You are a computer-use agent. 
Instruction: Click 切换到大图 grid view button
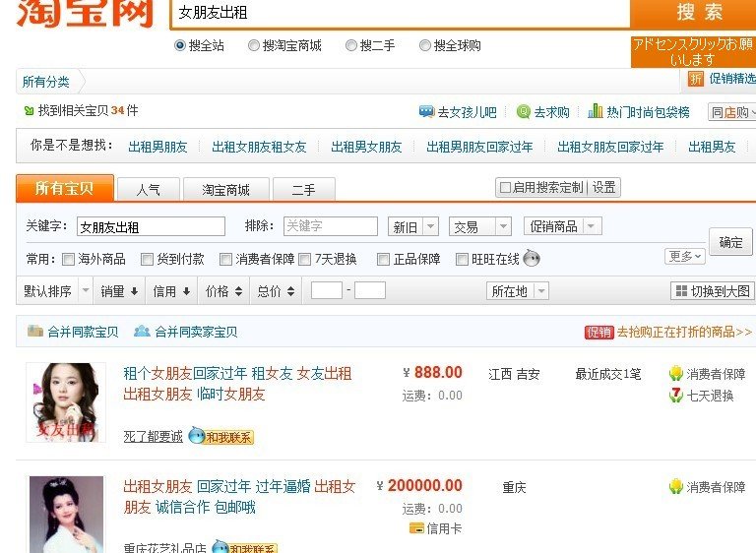[713, 290]
